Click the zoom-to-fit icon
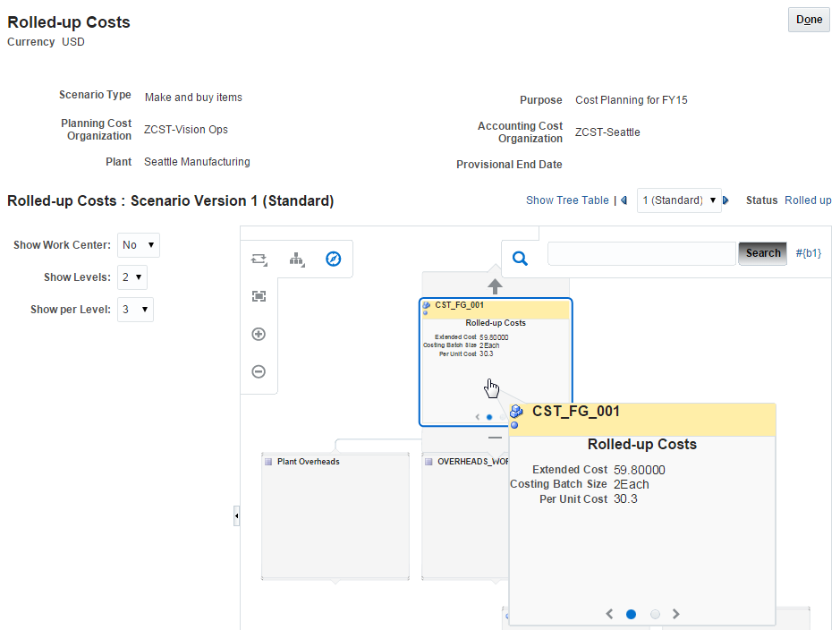840x630 pixels. click(259, 296)
